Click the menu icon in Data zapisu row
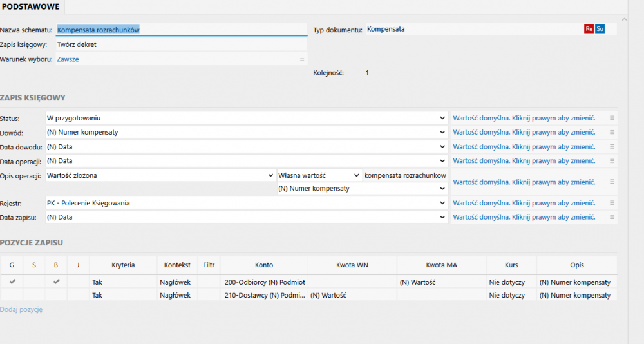The height and width of the screenshot is (344, 644). tap(612, 217)
